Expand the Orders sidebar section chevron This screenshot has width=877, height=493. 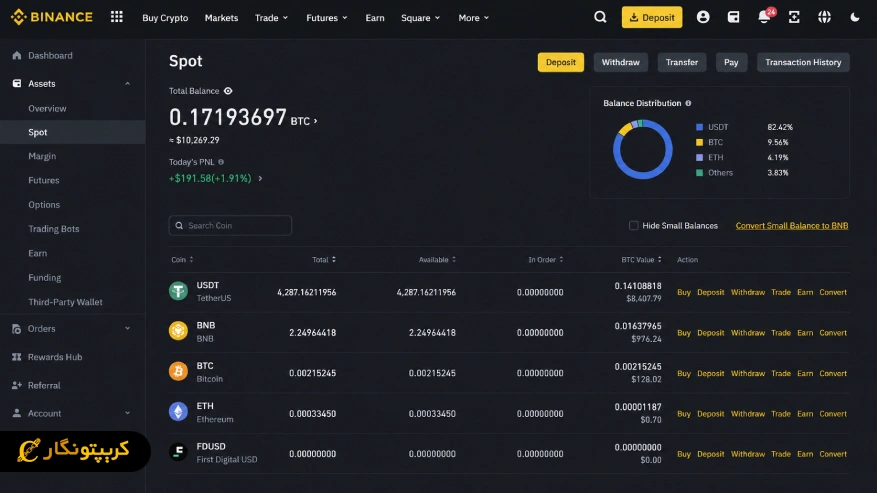point(128,328)
